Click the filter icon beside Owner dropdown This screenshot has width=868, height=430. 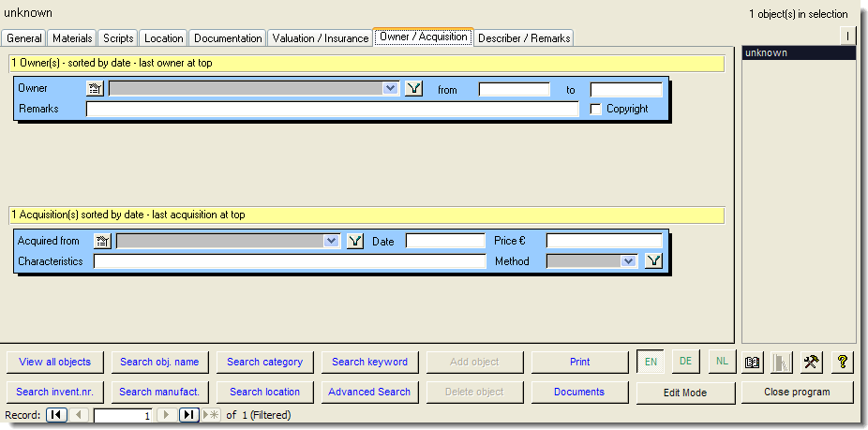click(413, 89)
